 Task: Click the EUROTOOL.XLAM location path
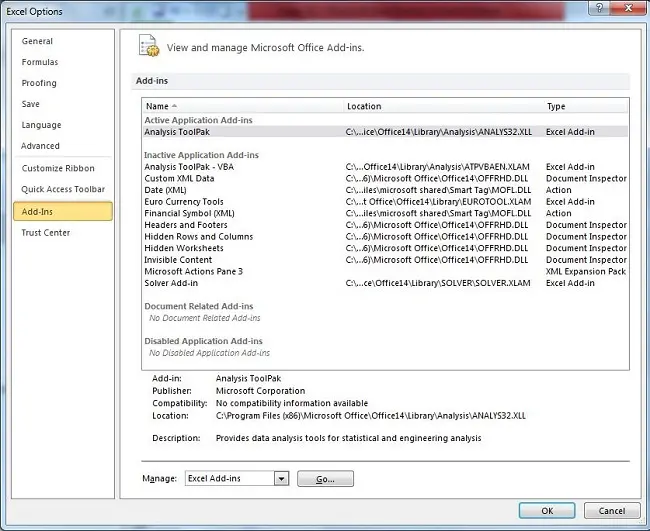coord(438,202)
